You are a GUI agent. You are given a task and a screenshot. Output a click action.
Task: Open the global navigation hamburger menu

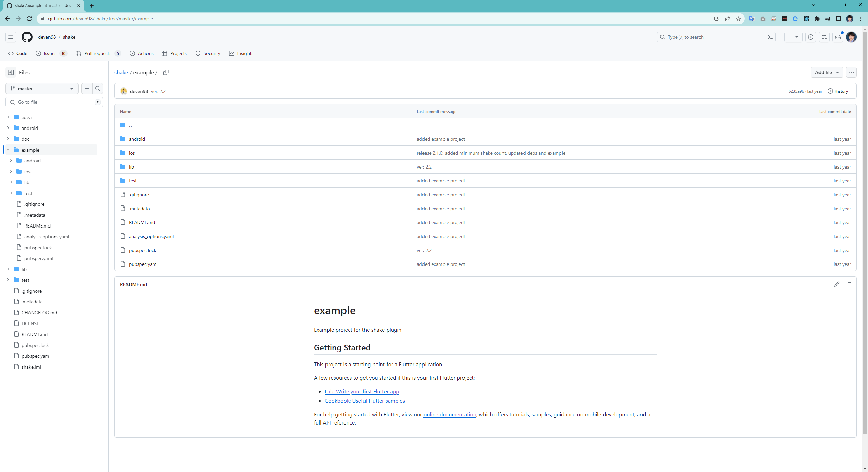[x=11, y=37]
